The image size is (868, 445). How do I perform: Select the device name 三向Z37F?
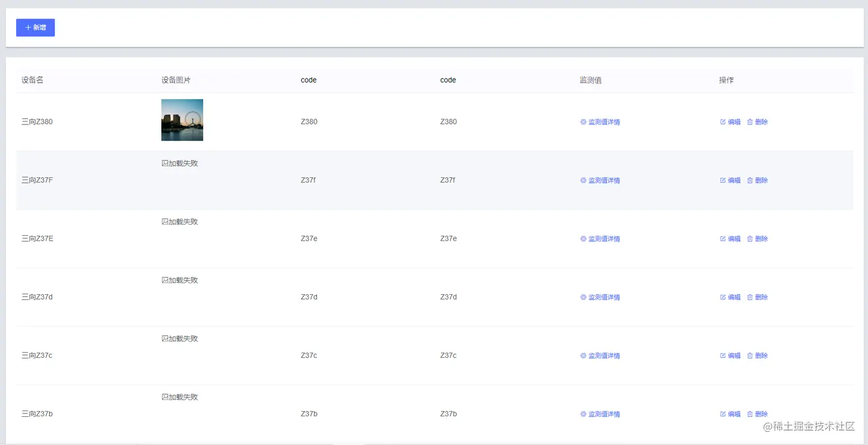point(37,180)
